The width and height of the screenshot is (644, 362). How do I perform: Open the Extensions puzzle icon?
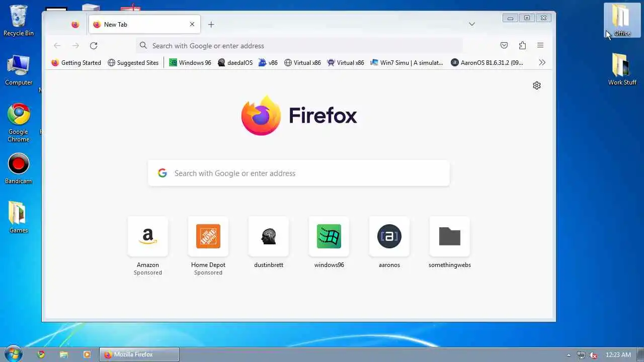(522, 46)
